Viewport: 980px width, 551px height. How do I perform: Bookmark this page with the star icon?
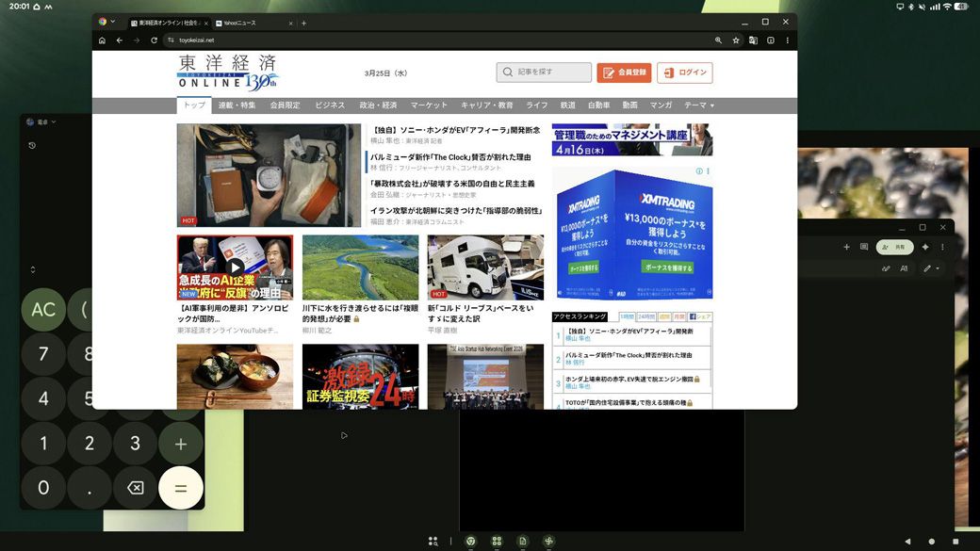click(x=736, y=41)
